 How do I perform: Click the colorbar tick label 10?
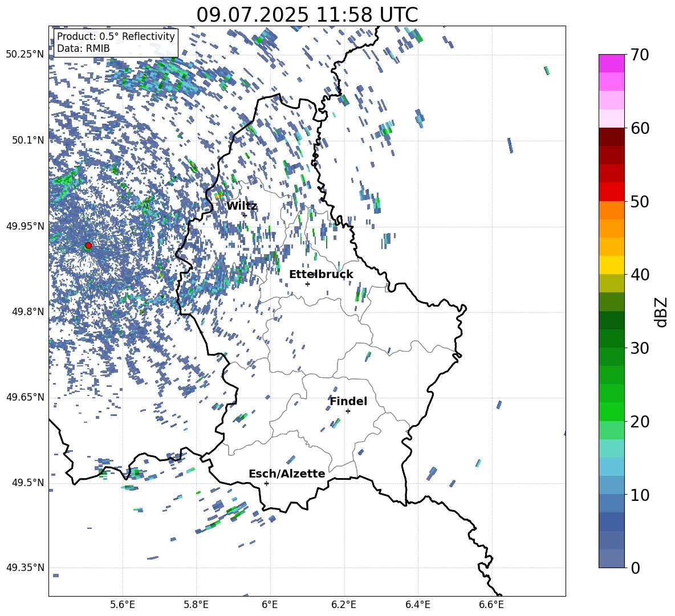[x=640, y=495]
